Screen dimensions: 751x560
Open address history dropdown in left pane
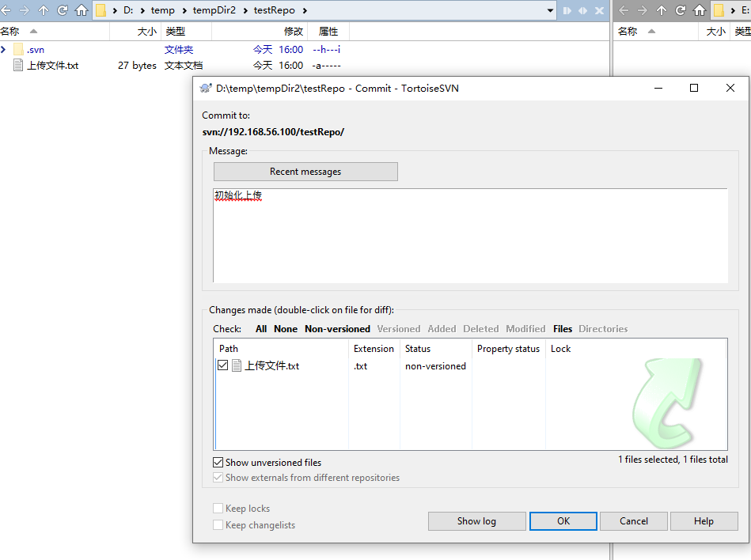550,10
